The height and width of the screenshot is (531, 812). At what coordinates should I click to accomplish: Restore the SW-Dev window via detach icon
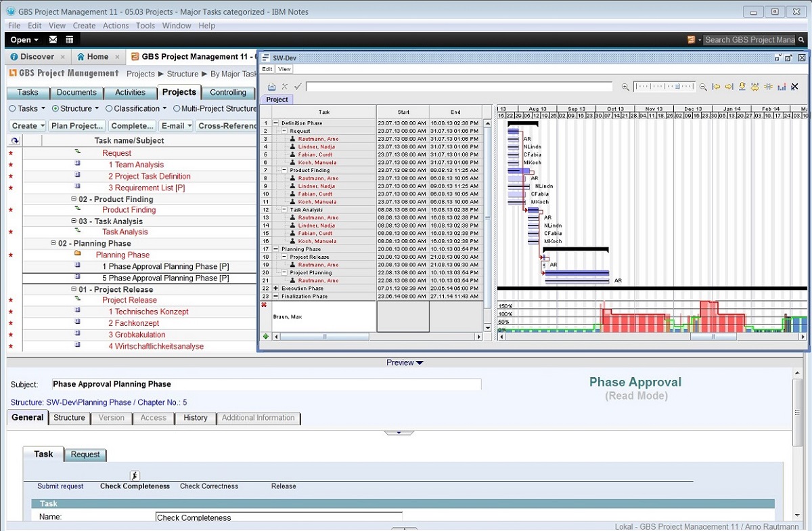point(789,58)
